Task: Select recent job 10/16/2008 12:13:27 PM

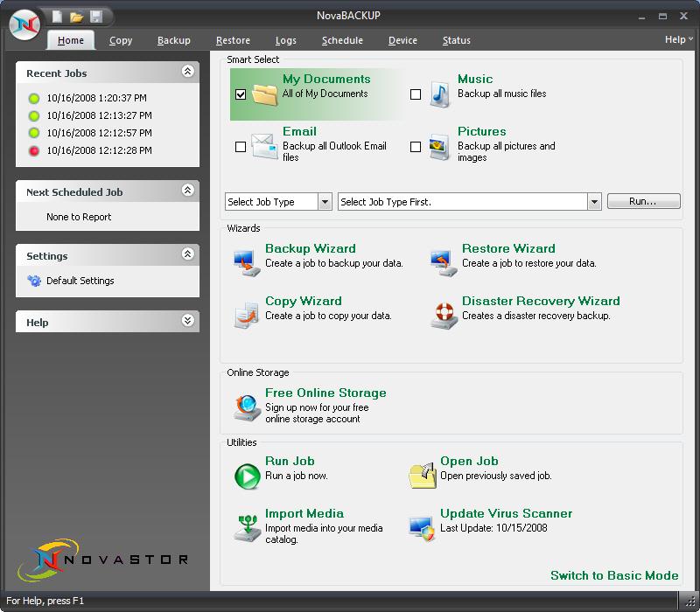Action: (100, 115)
